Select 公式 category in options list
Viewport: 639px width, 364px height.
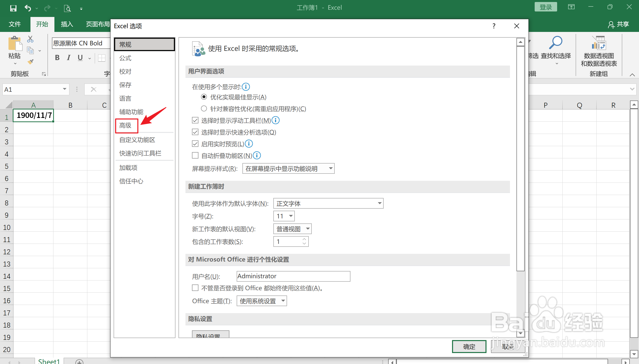click(144, 58)
